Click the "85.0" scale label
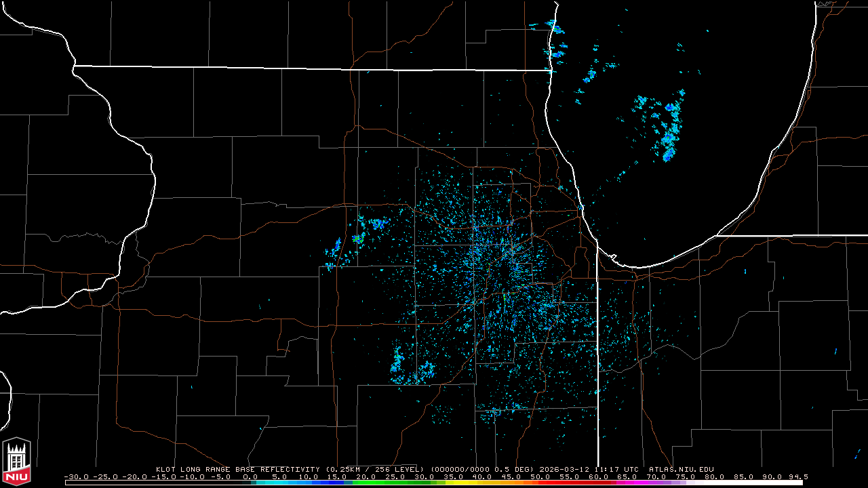 click(745, 476)
